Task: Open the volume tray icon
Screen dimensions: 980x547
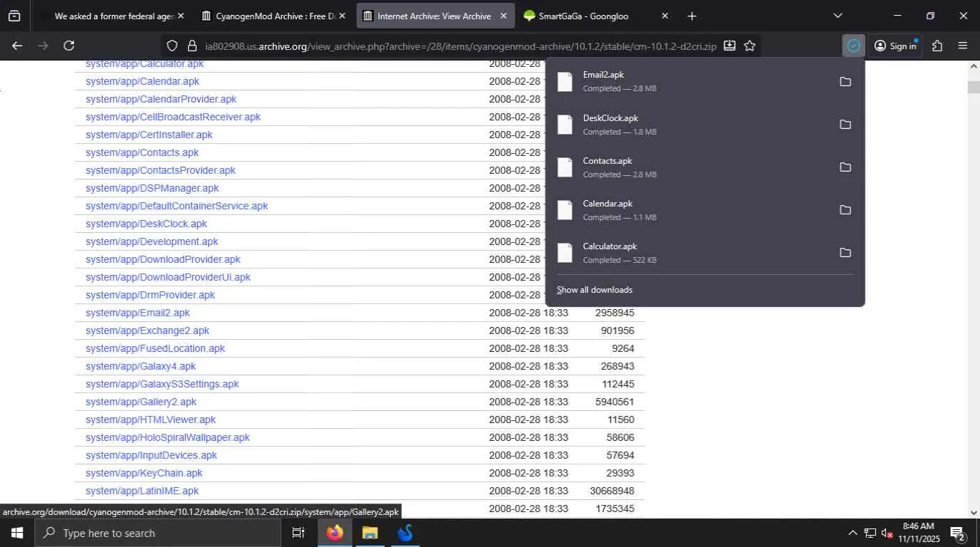Action: tap(887, 533)
